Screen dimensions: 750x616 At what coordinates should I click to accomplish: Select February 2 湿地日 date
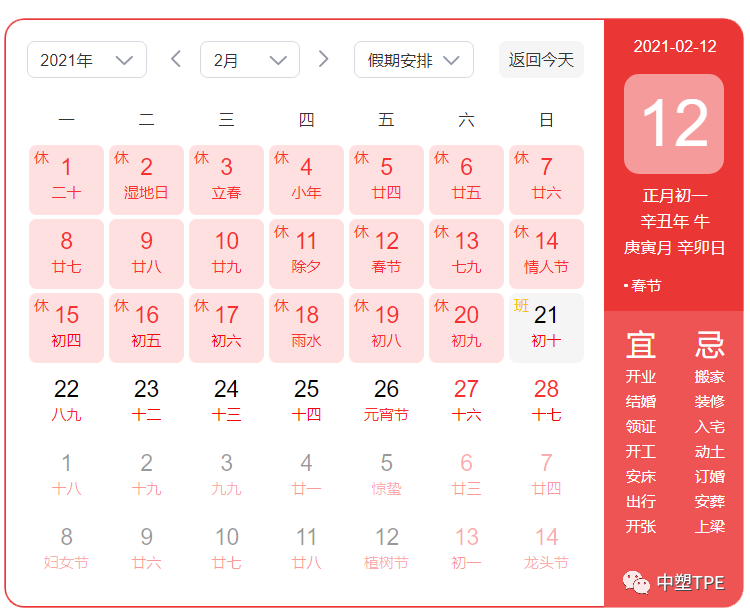click(x=146, y=179)
